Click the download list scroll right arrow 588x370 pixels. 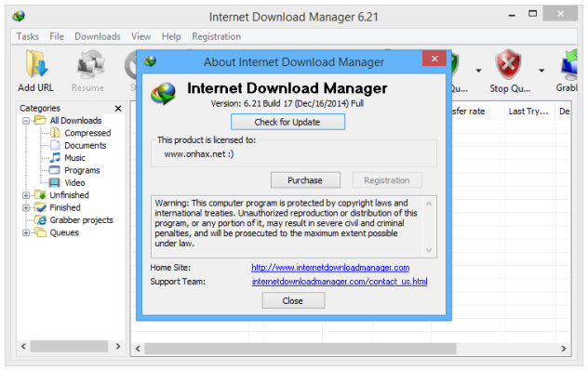coord(563,349)
